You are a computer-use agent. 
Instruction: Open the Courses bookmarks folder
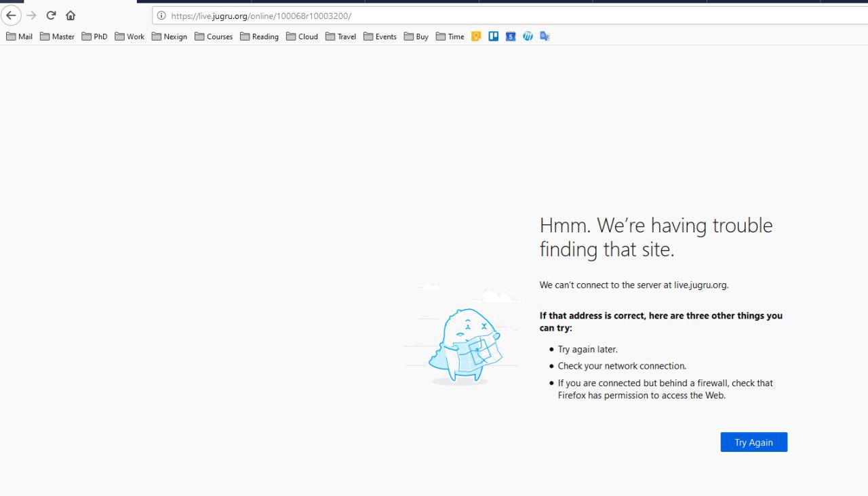(214, 37)
